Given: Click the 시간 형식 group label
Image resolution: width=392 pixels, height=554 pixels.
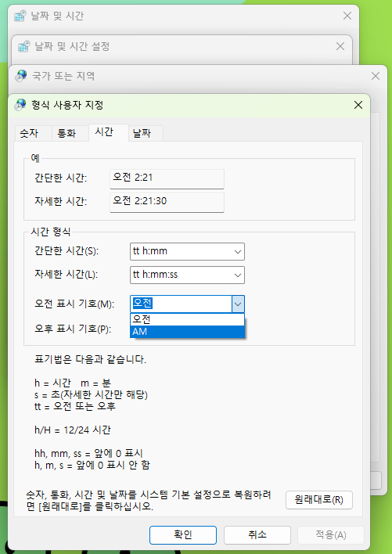Looking at the screenshot, I should point(51,232).
